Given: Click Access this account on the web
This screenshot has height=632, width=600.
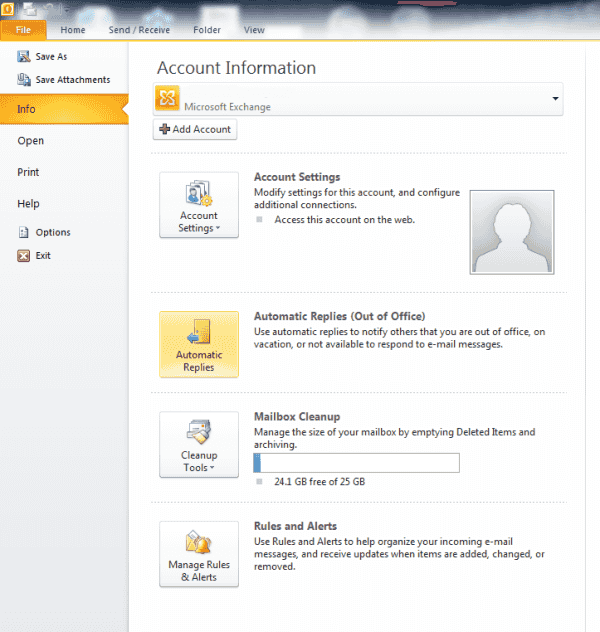Looking at the screenshot, I should coord(345,220).
